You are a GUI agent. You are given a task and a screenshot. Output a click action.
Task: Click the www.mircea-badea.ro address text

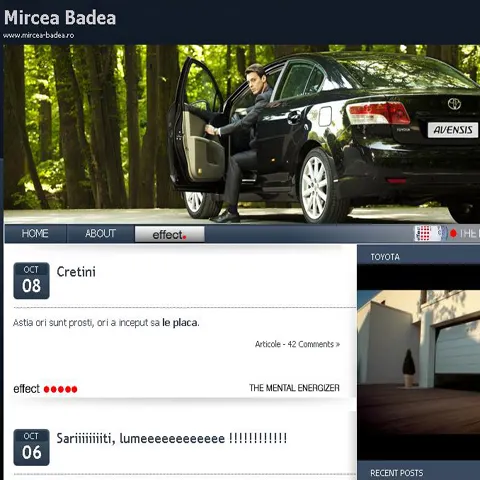pyautogui.click(x=39, y=35)
